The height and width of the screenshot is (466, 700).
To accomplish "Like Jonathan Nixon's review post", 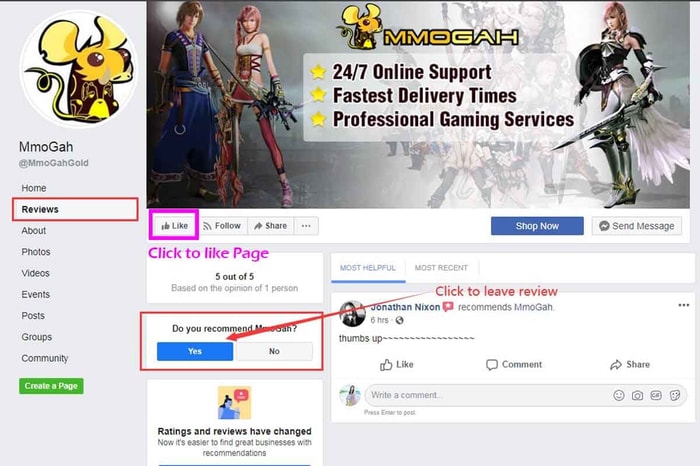I will [396, 365].
